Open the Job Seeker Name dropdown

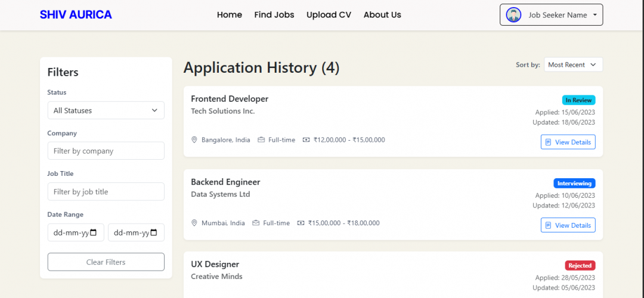(x=551, y=15)
